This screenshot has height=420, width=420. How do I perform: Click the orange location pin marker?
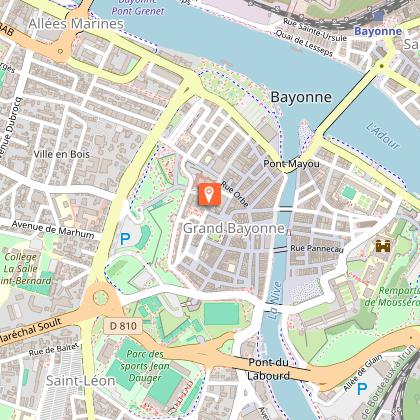[x=210, y=194]
